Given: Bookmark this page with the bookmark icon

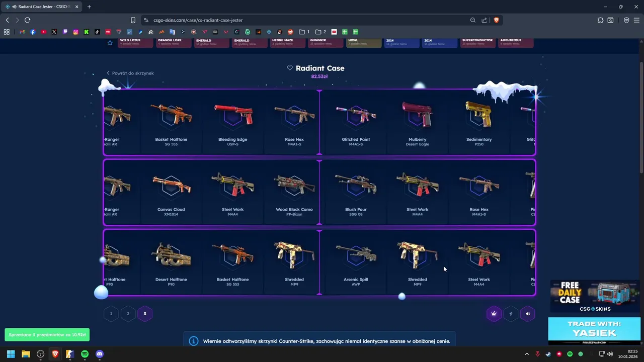Looking at the screenshot, I should [x=133, y=20].
